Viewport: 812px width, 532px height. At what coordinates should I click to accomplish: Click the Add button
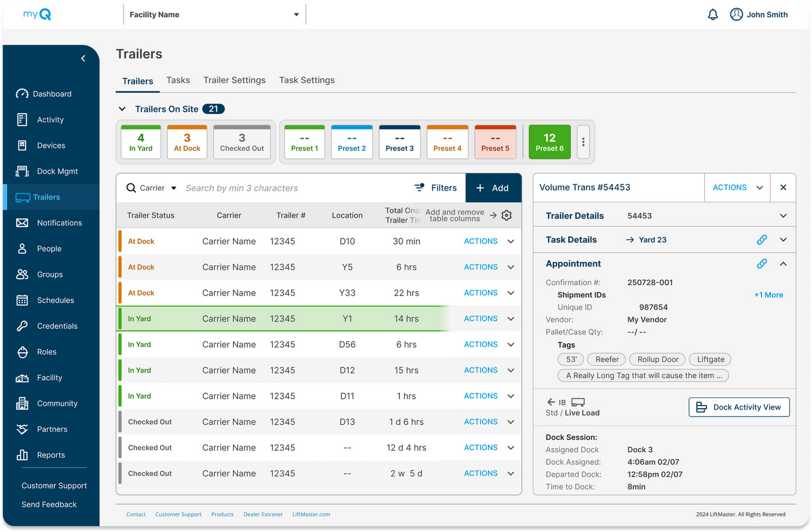[x=493, y=188]
